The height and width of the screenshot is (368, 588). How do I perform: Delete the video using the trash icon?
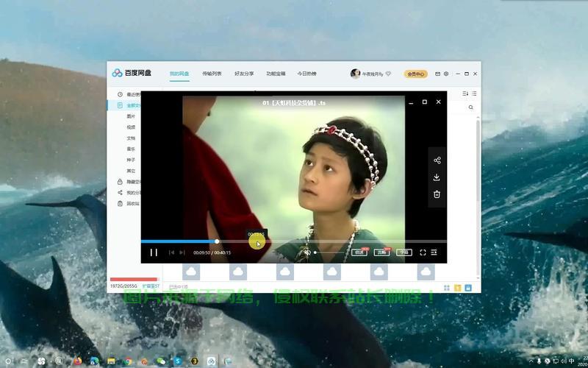click(x=437, y=194)
